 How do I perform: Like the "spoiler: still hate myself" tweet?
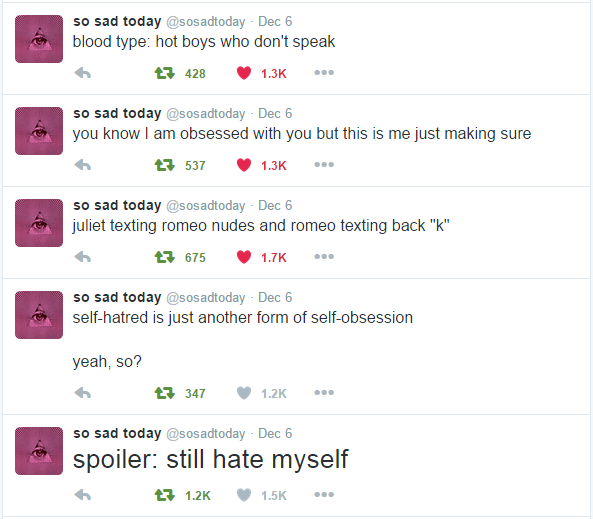(x=244, y=494)
